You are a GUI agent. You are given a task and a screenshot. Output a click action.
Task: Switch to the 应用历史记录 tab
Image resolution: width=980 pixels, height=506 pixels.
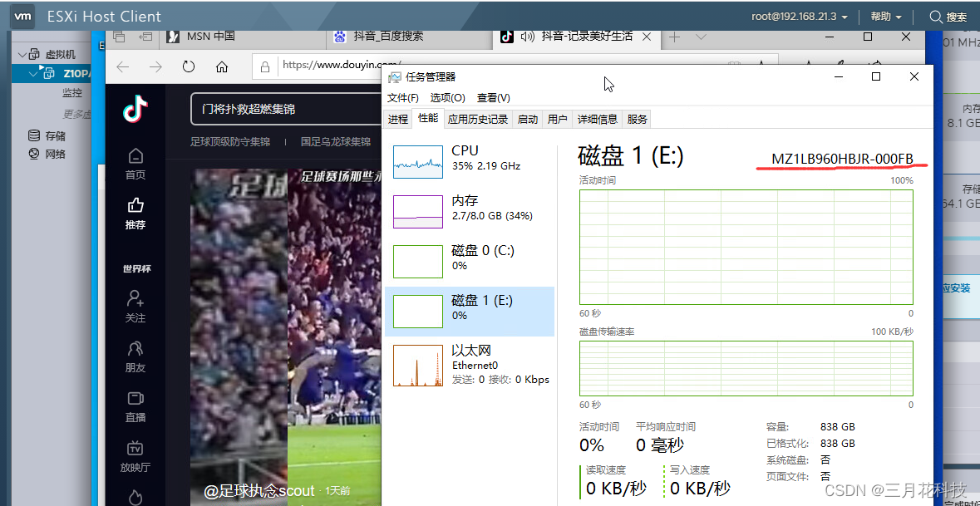click(478, 120)
